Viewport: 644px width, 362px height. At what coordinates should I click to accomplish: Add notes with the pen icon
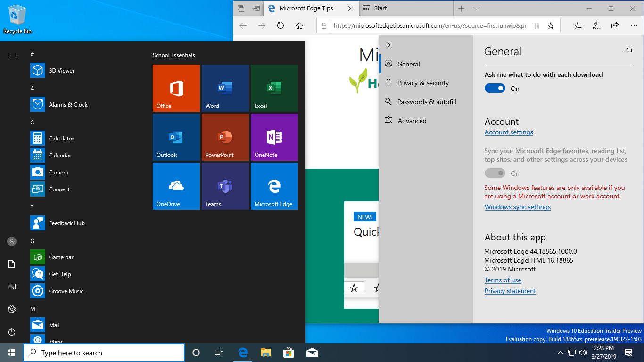(x=596, y=26)
